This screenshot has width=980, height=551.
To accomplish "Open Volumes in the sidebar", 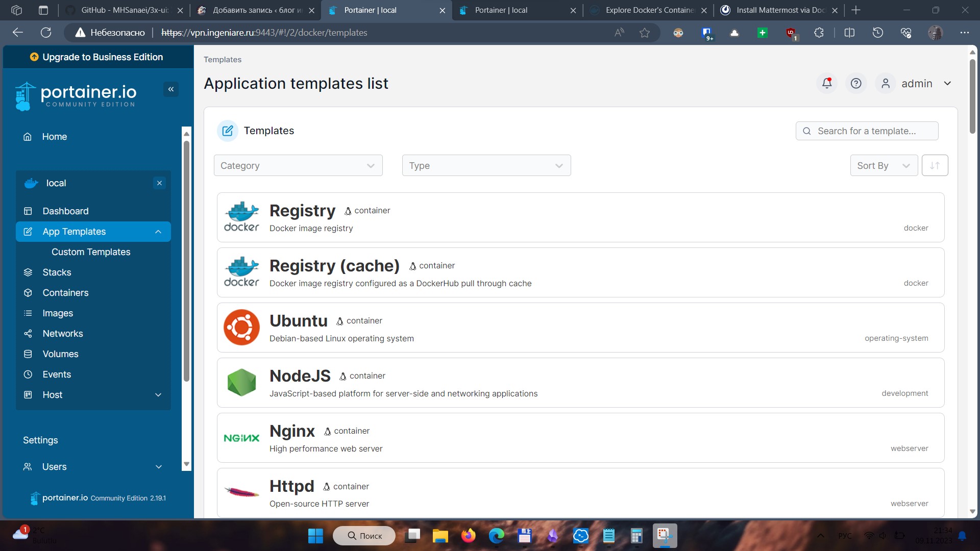I will pos(60,354).
